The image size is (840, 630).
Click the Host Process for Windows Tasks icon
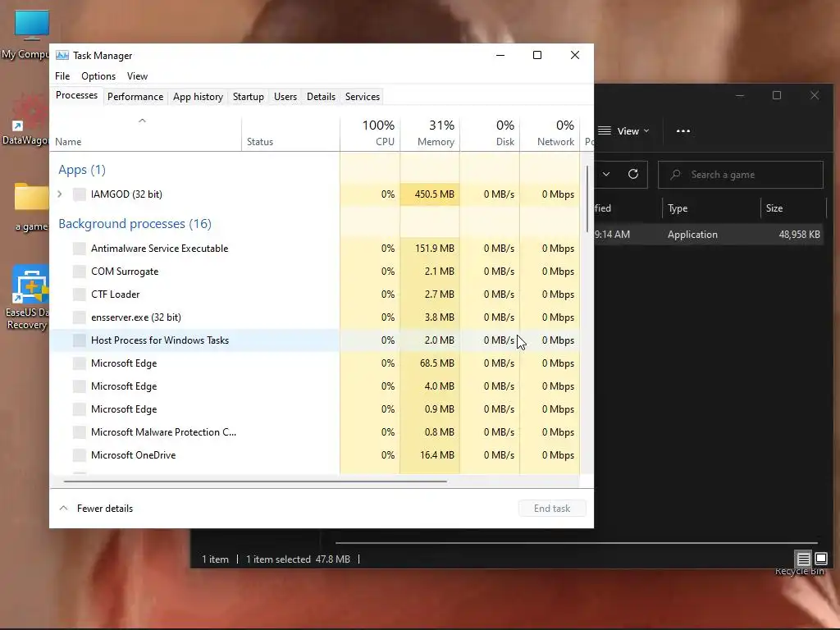coord(80,340)
